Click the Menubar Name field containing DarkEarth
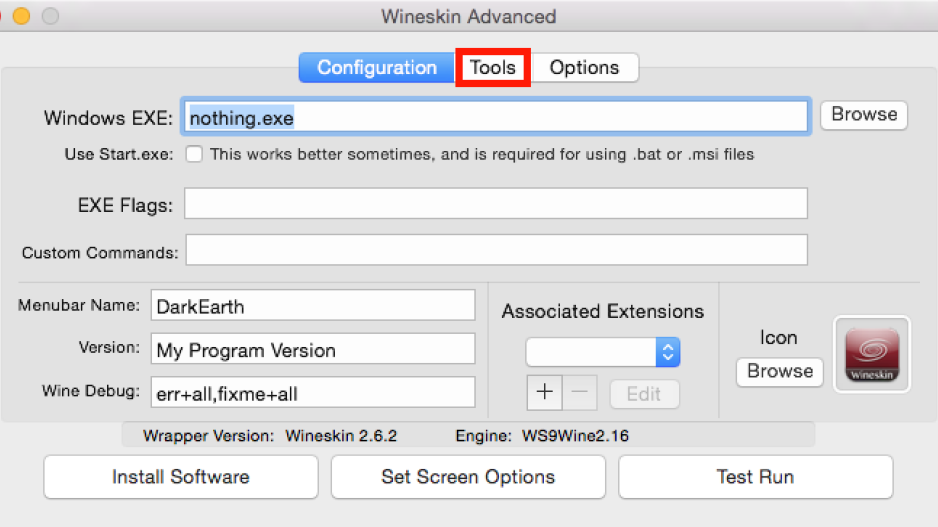This screenshot has width=938, height=527. 313,306
